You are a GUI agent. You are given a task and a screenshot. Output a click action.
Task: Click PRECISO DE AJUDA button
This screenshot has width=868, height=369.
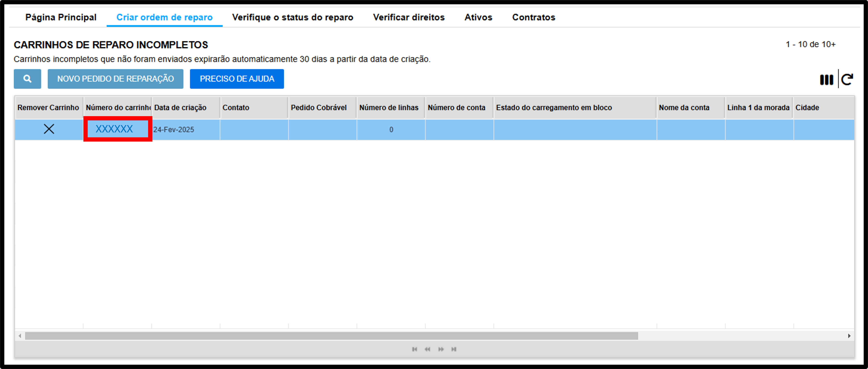[x=237, y=79]
